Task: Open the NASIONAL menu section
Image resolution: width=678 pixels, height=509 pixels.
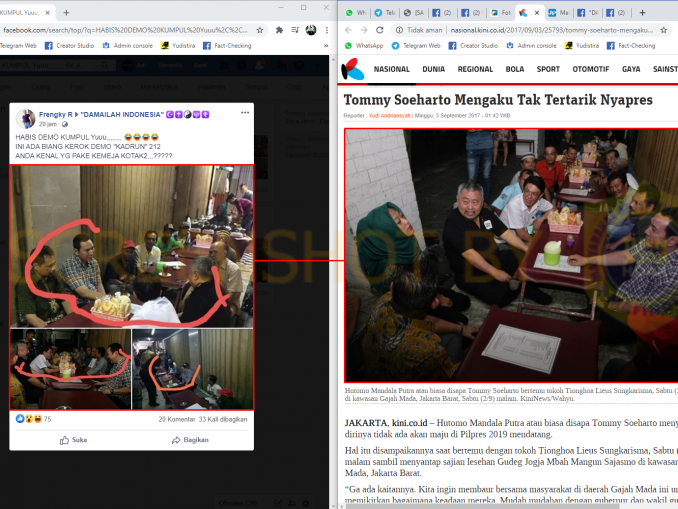Action: coord(391,69)
